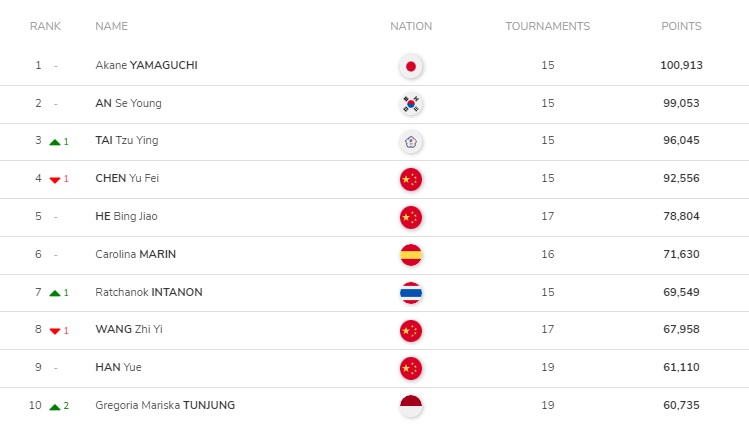Screen dimensions: 749x425
Task: Click green up arrow for TAI Tzu Ying
Action: pyautogui.click(x=55, y=142)
